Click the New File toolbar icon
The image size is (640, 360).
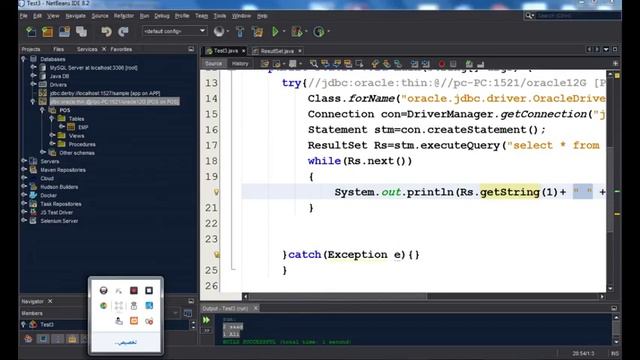click(31, 31)
